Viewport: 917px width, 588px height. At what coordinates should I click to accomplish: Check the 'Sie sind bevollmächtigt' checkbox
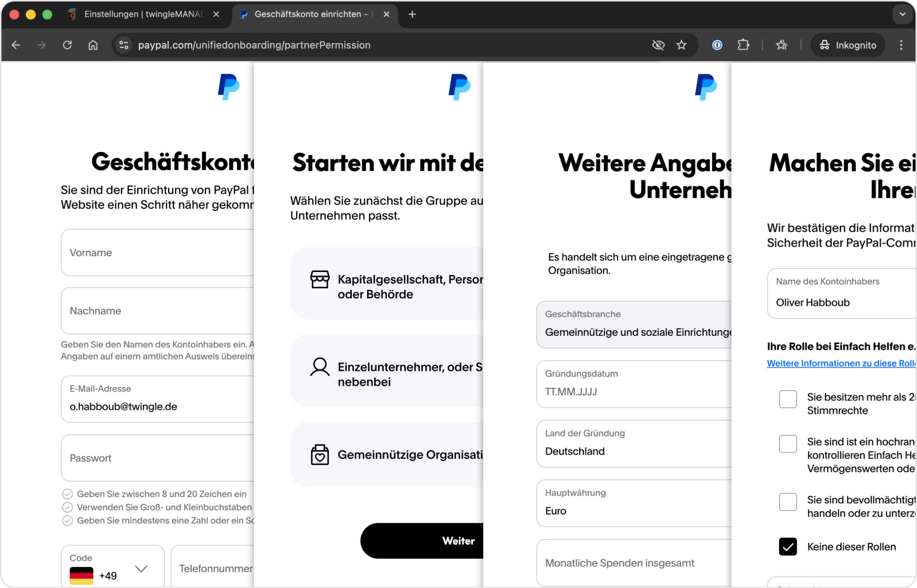point(787,502)
